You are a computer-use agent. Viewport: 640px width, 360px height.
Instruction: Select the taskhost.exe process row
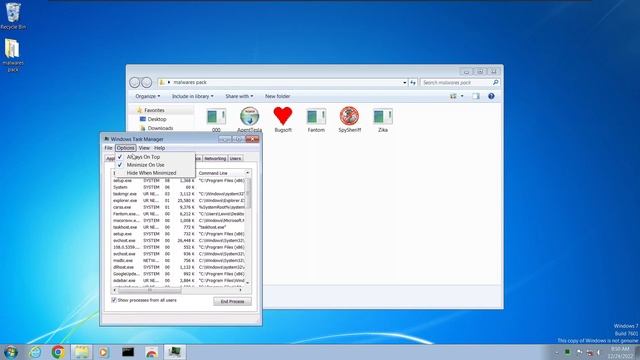[179, 227]
